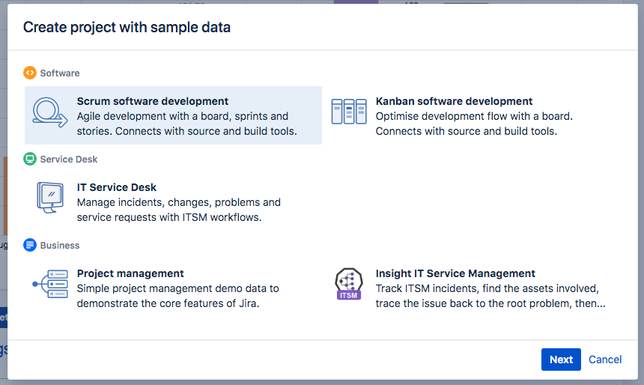Choose IT Service Desk title

tap(117, 187)
